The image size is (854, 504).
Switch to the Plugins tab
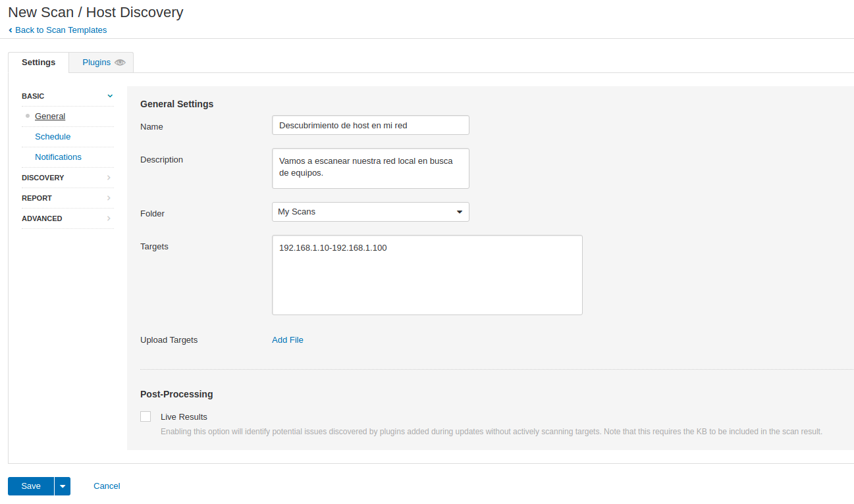click(101, 63)
